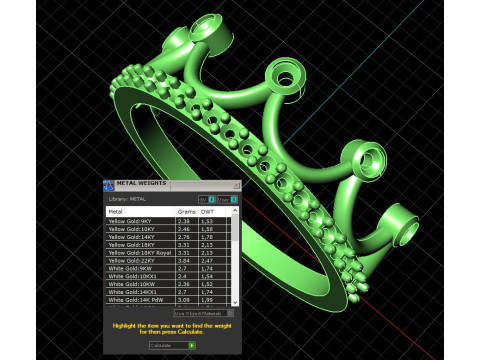Select the Yellow Gold:9KY row

[168, 221]
